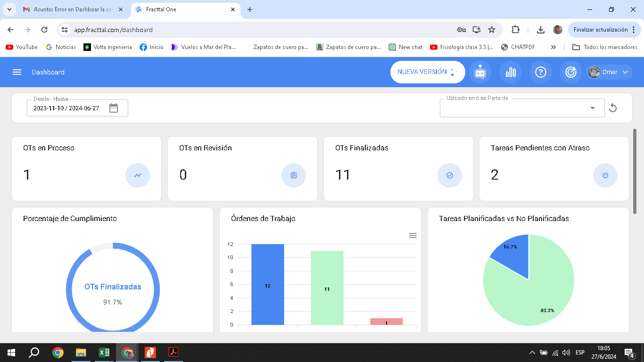Click the help question mark icon

click(541, 72)
